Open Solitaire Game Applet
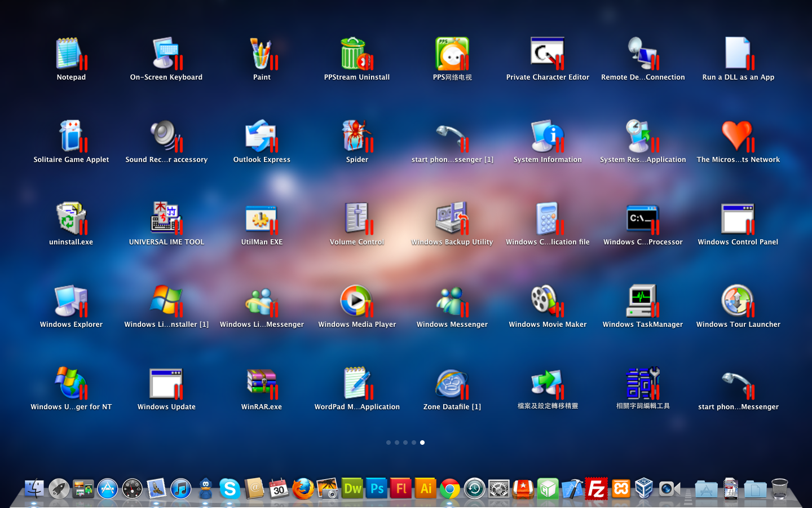 point(71,136)
